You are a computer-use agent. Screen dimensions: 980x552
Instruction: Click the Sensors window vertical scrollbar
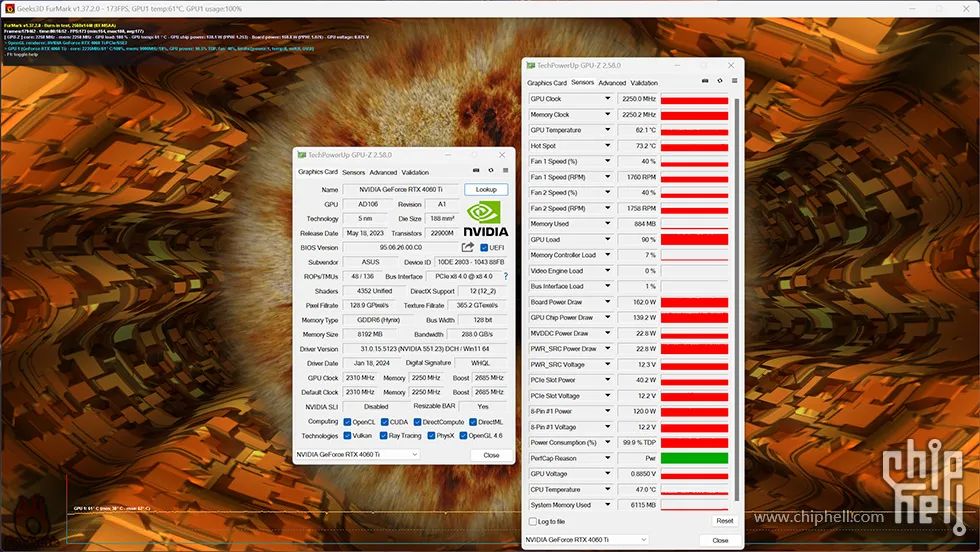pyautogui.click(x=737, y=299)
